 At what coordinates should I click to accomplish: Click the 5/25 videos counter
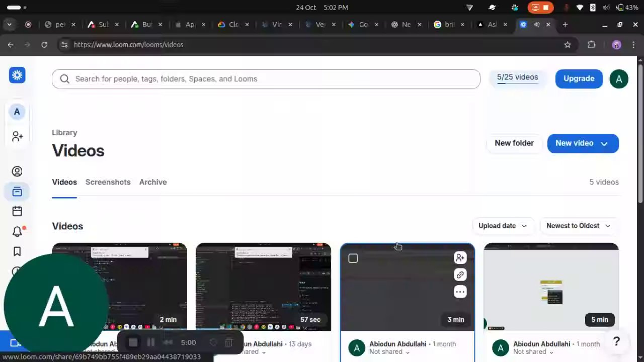click(x=517, y=78)
